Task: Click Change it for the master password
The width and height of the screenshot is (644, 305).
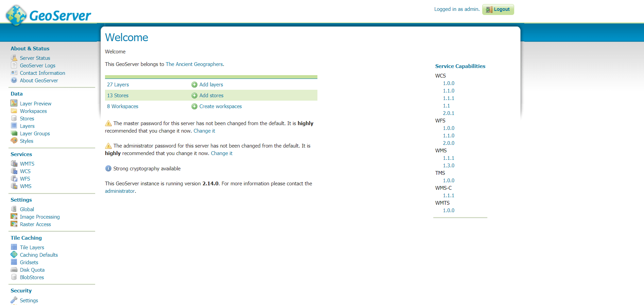Action: (x=204, y=131)
